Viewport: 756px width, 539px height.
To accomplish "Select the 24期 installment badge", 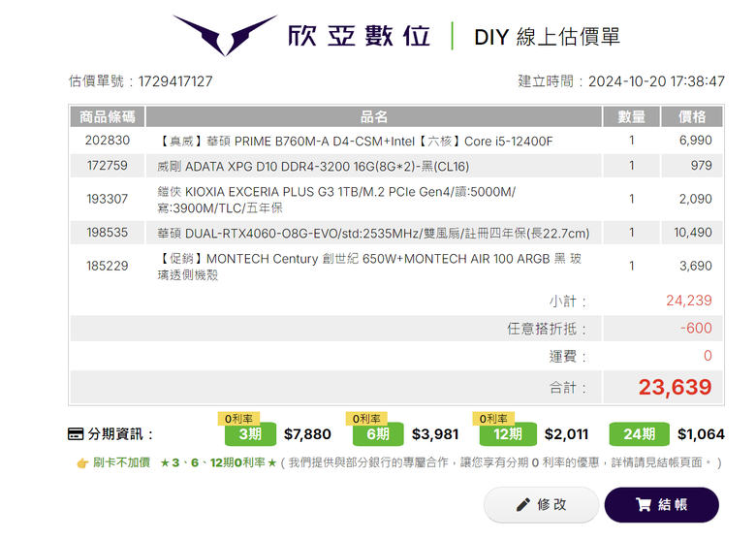I will tap(640, 434).
